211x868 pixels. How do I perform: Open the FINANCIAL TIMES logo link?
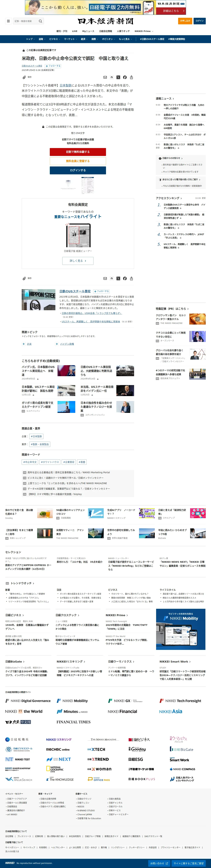[x=73, y=722]
